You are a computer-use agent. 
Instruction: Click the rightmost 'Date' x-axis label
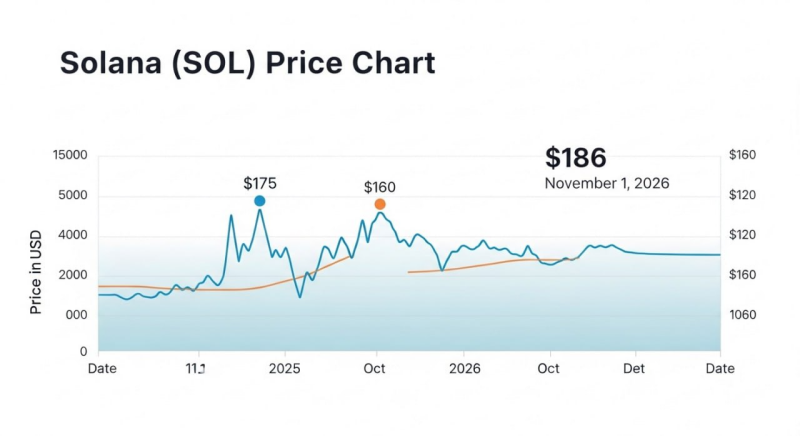[720, 368]
